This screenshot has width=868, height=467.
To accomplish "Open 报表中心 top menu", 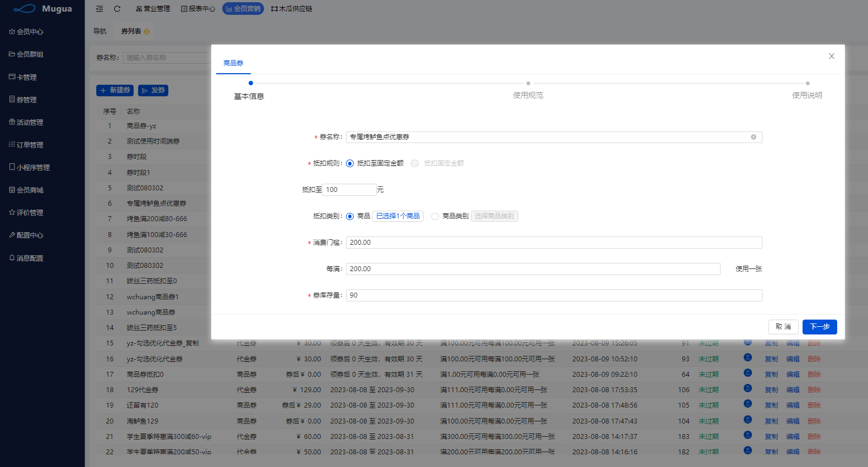I will [x=198, y=9].
